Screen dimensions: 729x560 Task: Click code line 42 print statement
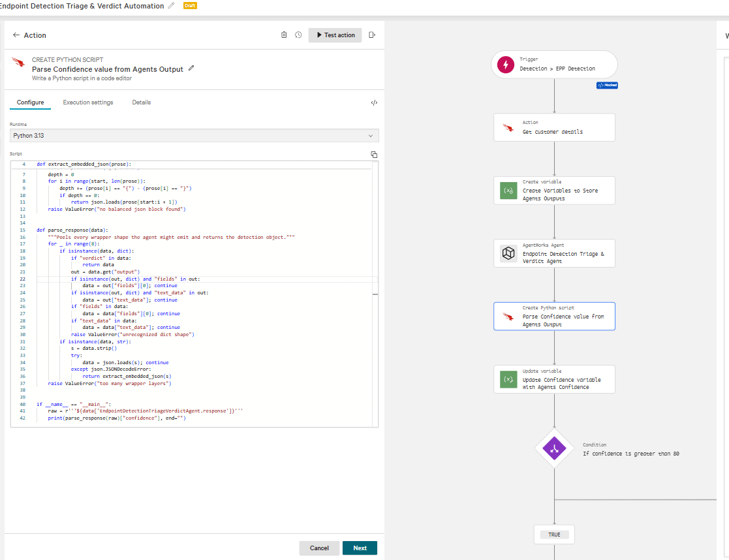(x=117, y=418)
